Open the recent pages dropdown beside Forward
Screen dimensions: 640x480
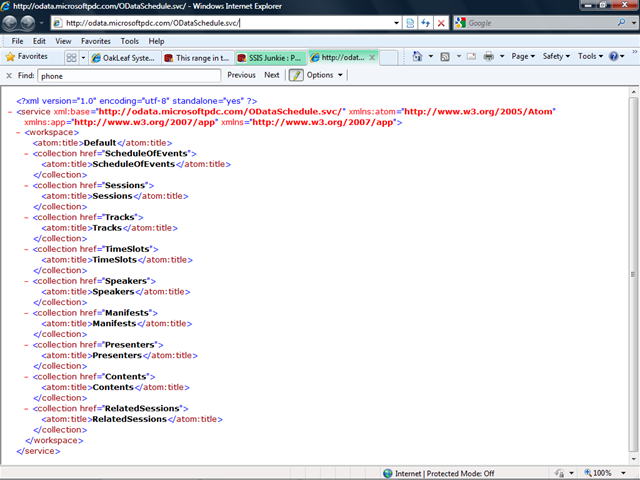pos(41,23)
